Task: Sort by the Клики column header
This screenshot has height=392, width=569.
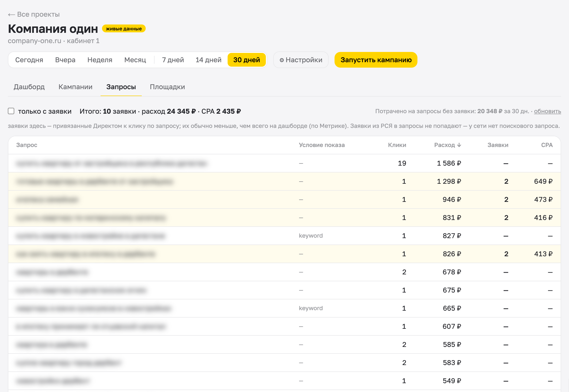Action: [x=397, y=145]
